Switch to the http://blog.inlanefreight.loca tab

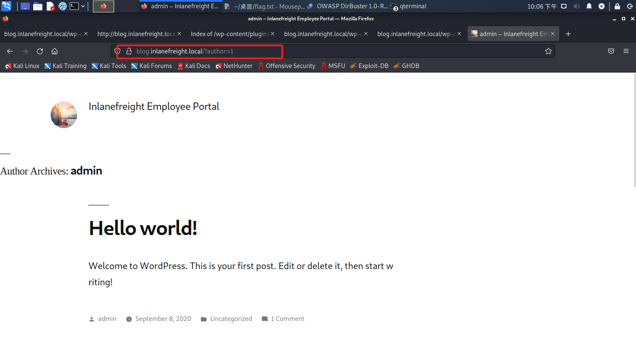pos(136,34)
